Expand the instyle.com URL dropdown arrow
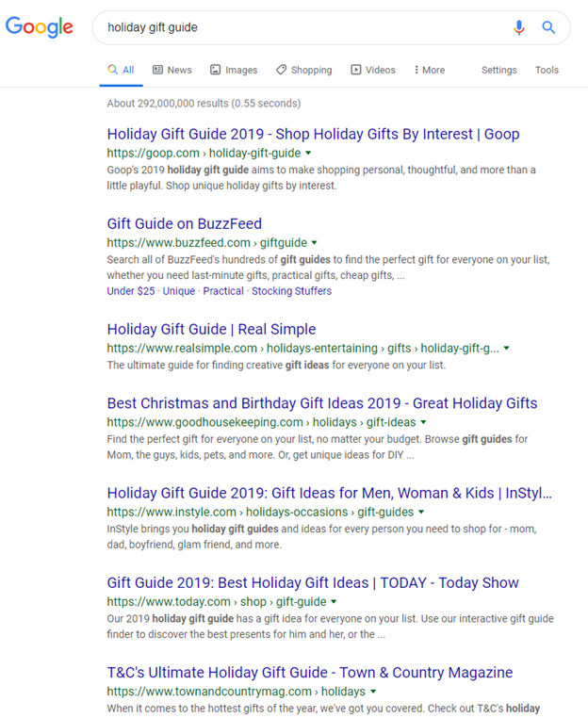Viewport: 588px width, 718px height. [421, 512]
